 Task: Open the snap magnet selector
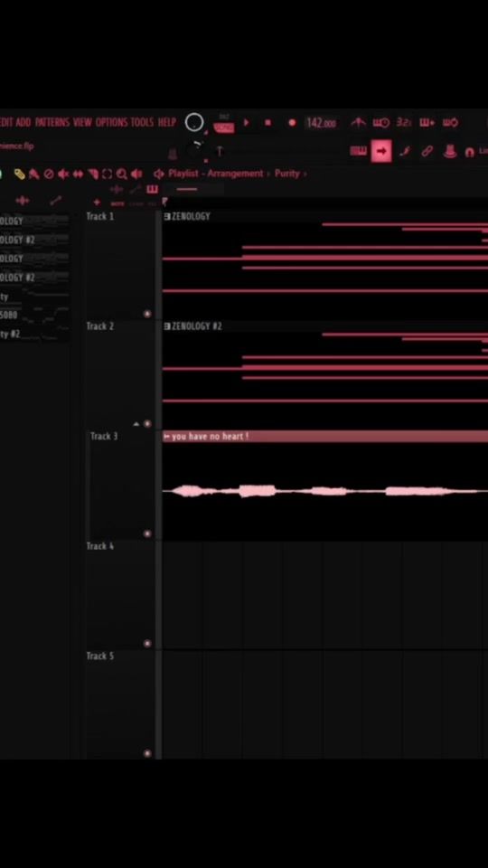[470, 152]
